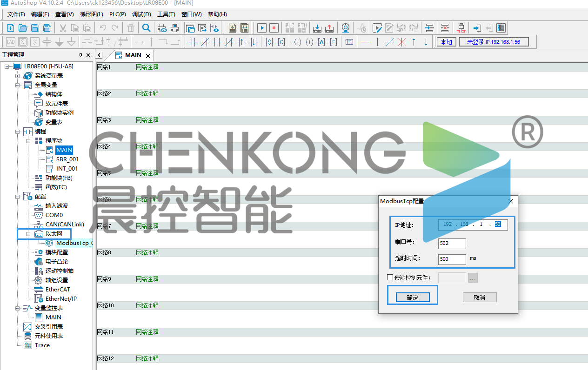Viewport: 588px width, 370px height.
Task: Insert an output coil element
Action: pos(298,42)
